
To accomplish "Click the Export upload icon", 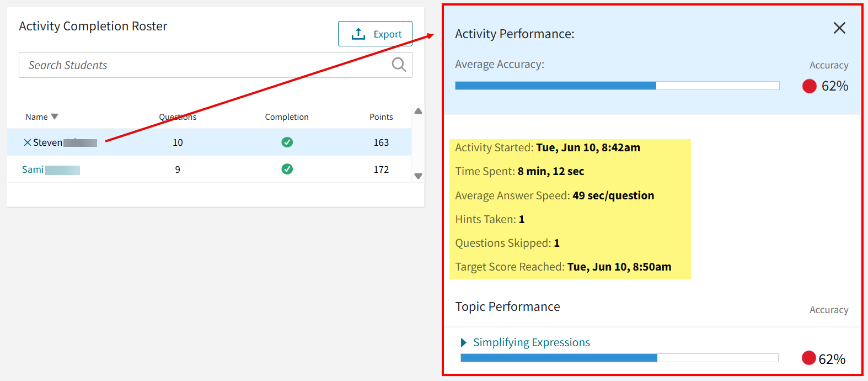I will point(358,33).
